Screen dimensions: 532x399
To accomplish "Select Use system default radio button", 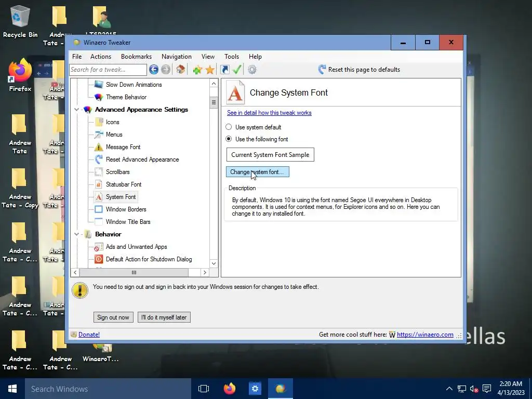I will tap(229, 127).
